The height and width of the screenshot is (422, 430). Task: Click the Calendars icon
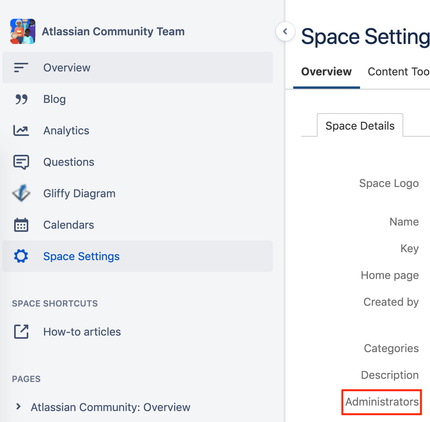(x=21, y=225)
